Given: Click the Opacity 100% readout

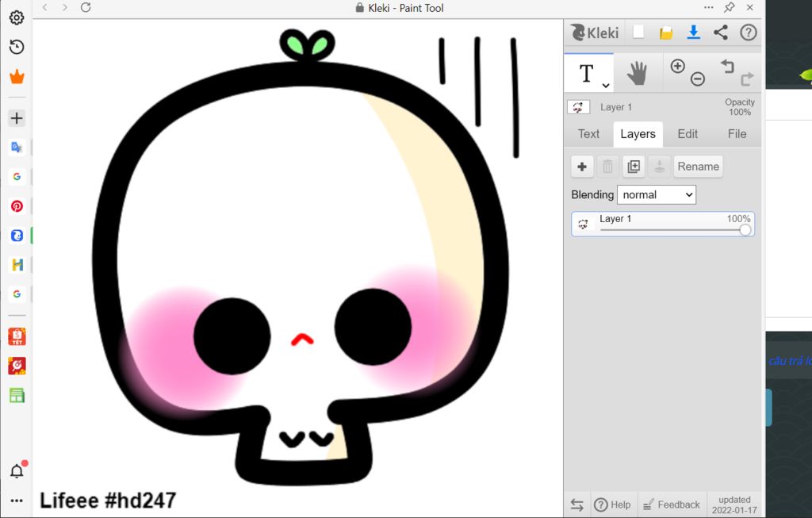Looking at the screenshot, I should (x=740, y=107).
